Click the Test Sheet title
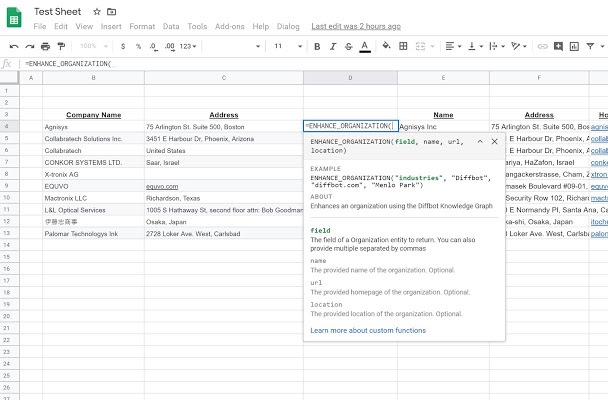608x400 pixels. (x=57, y=12)
